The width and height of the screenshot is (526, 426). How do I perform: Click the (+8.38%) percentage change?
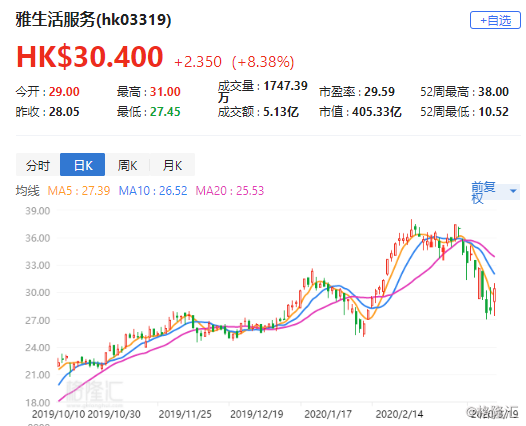pos(263,62)
